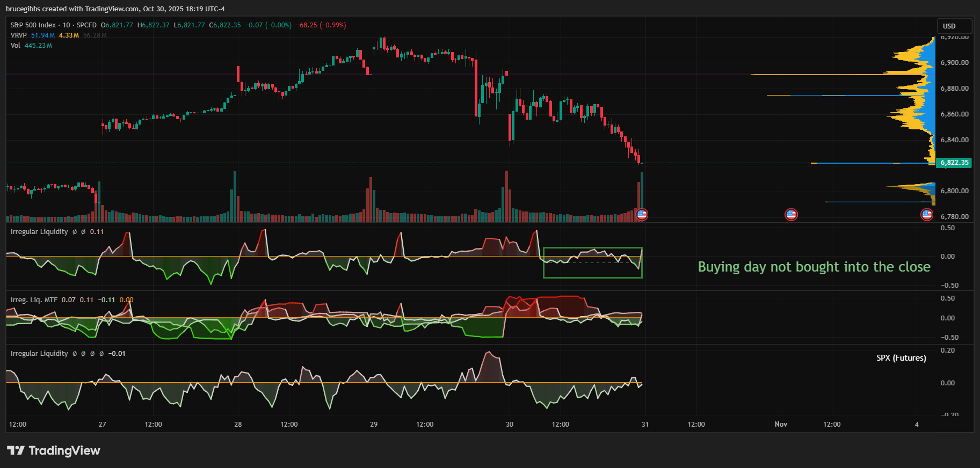This screenshot has height=468, width=980.
Task: Click the rightmost US flag event icon
Action: (x=927, y=215)
